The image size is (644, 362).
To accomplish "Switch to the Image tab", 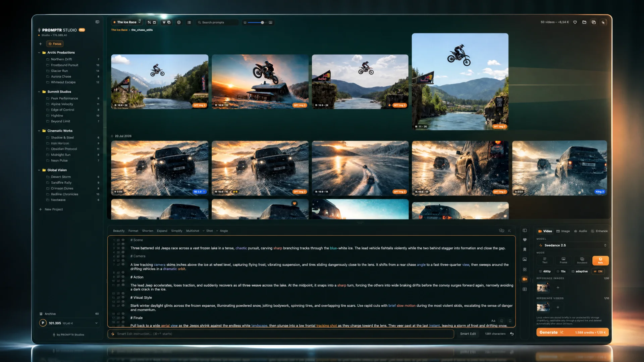I will point(563,231).
